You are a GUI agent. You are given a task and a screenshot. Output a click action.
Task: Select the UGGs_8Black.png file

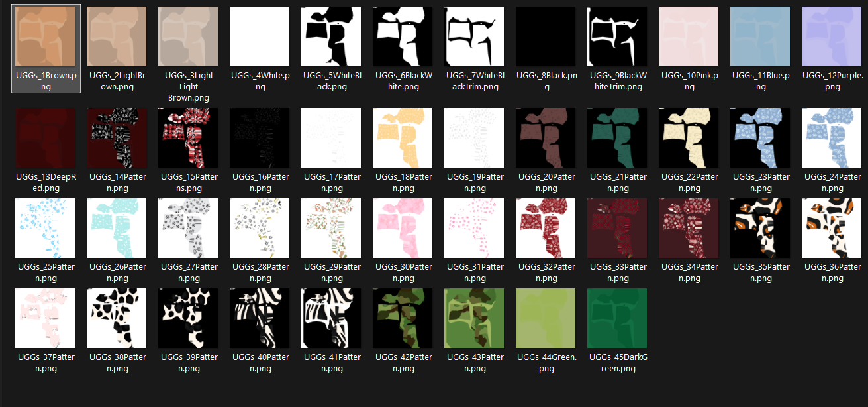546,37
